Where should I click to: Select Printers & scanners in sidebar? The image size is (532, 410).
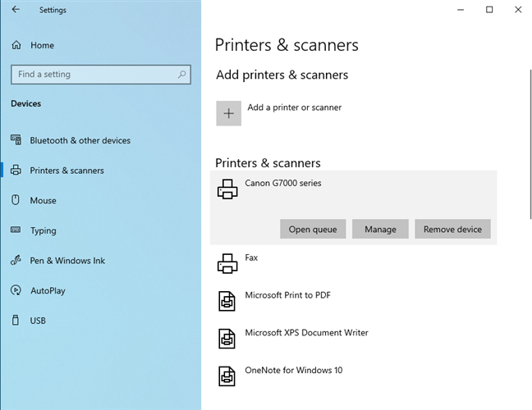click(x=66, y=171)
